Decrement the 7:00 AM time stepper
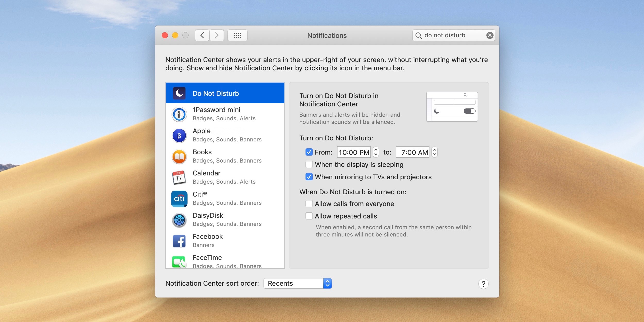Image resolution: width=644 pixels, height=322 pixels. click(x=434, y=154)
